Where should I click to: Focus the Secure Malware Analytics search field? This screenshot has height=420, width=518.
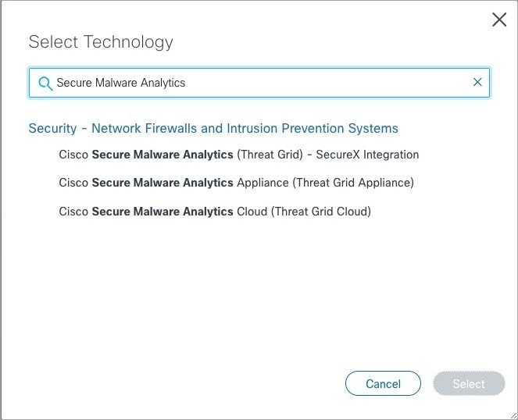pyautogui.click(x=259, y=83)
